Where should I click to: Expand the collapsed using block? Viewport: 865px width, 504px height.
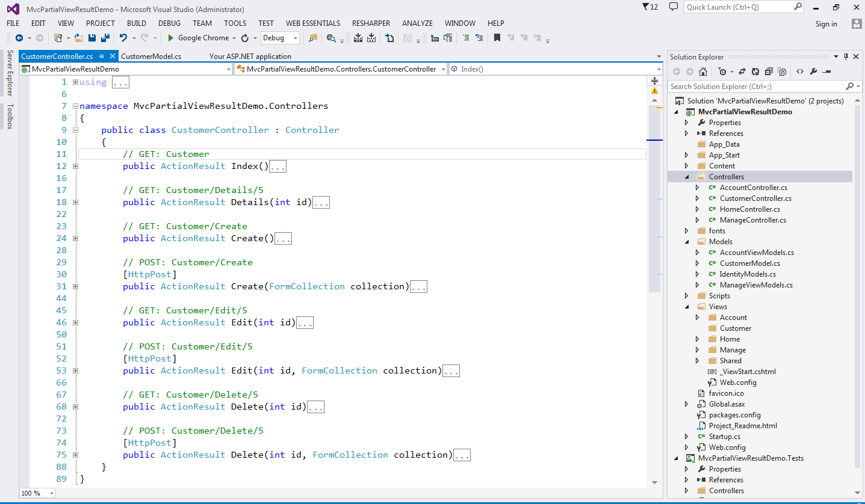[x=75, y=82]
